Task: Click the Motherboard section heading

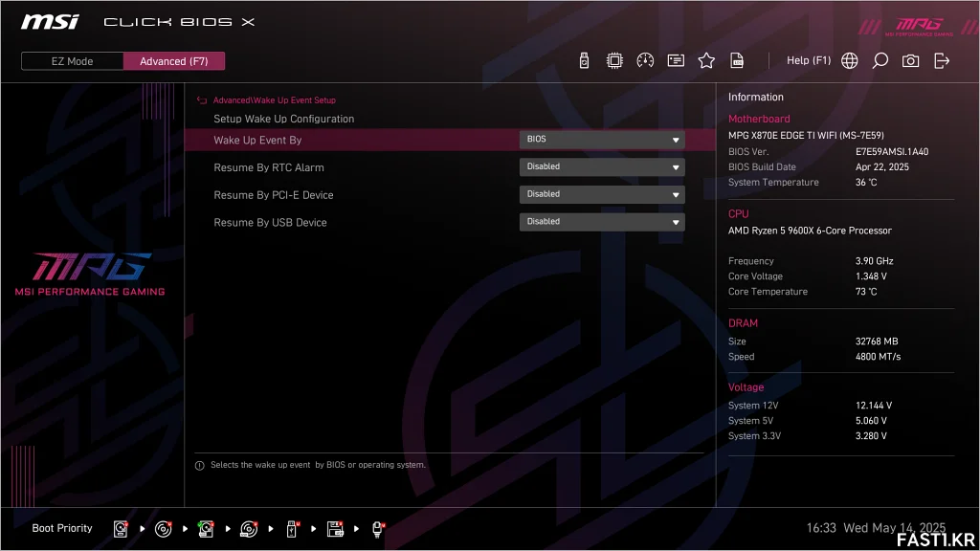Action: point(759,119)
